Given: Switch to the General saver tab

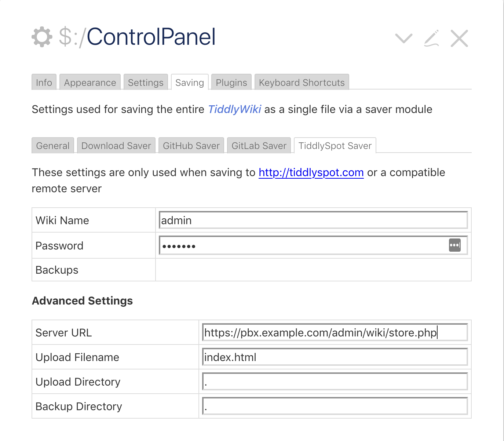Looking at the screenshot, I should [53, 145].
